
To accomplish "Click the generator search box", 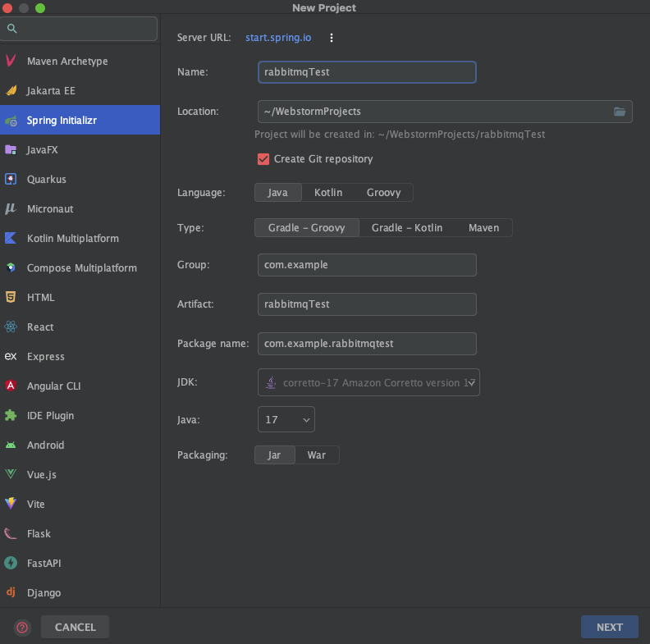I will tap(79, 28).
